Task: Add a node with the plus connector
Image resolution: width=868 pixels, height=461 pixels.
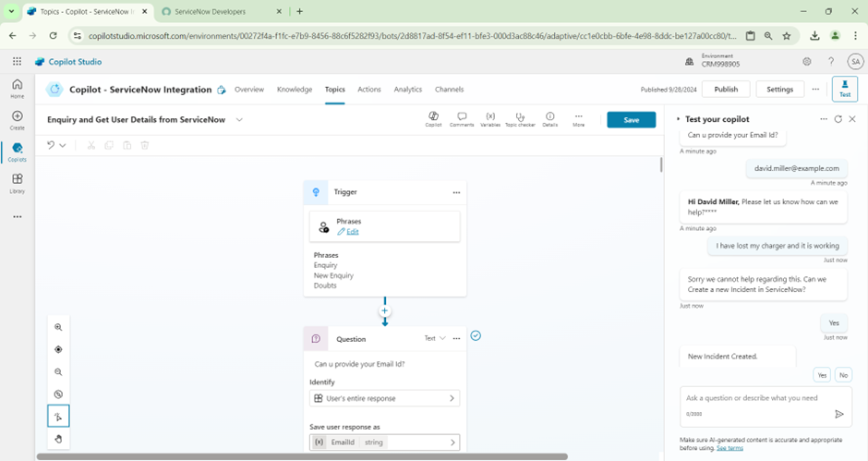Action: click(385, 311)
